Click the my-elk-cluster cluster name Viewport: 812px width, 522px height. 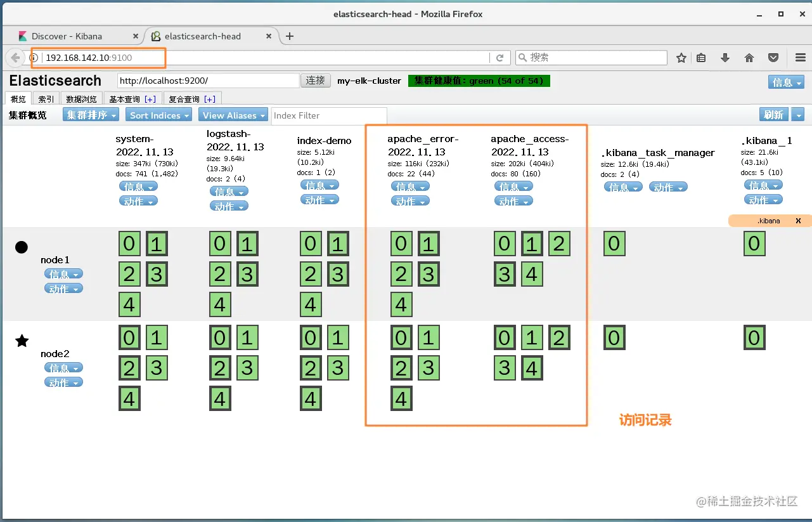[x=369, y=81]
